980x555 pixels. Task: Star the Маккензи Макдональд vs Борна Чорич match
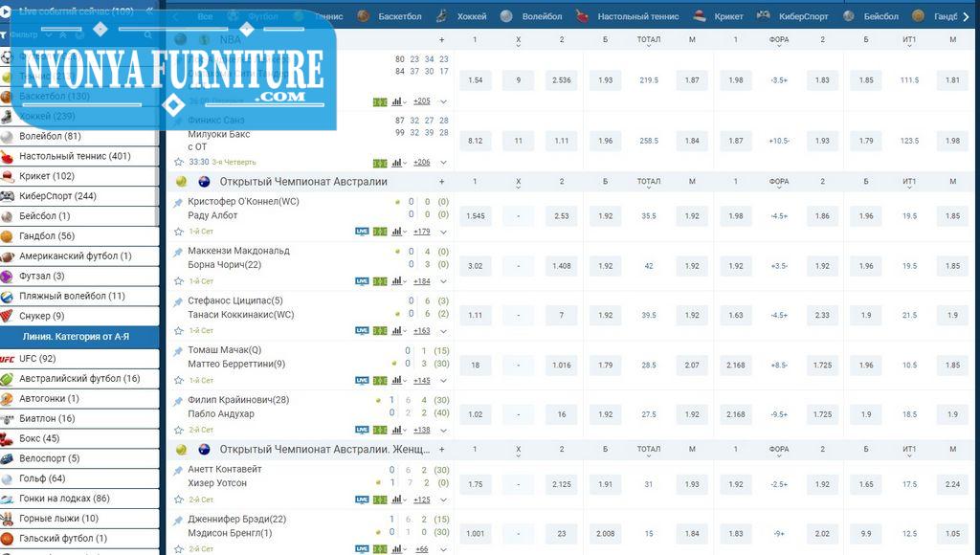[179, 281]
